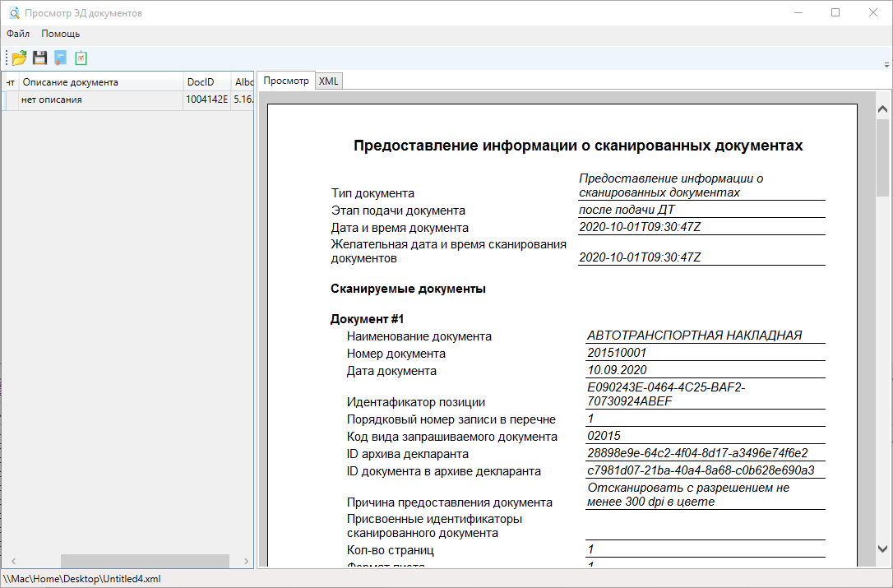This screenshot has height=588, width=893.
Task: Click the list's horizontal scrollbar thumb
Action: (145, 561)
